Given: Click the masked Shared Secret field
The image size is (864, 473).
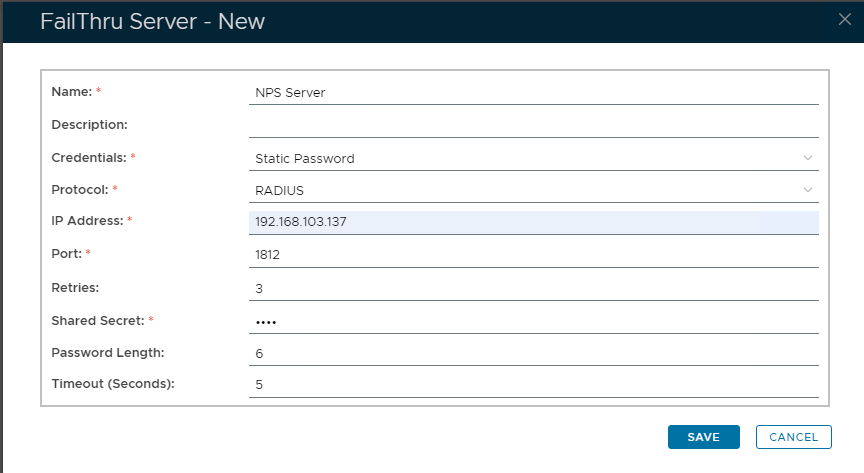Looking at the screenshot, I should pos(533,321).
